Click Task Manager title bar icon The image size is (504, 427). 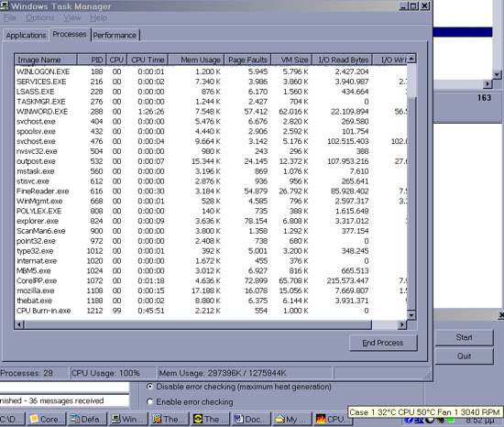pos(5,5)
